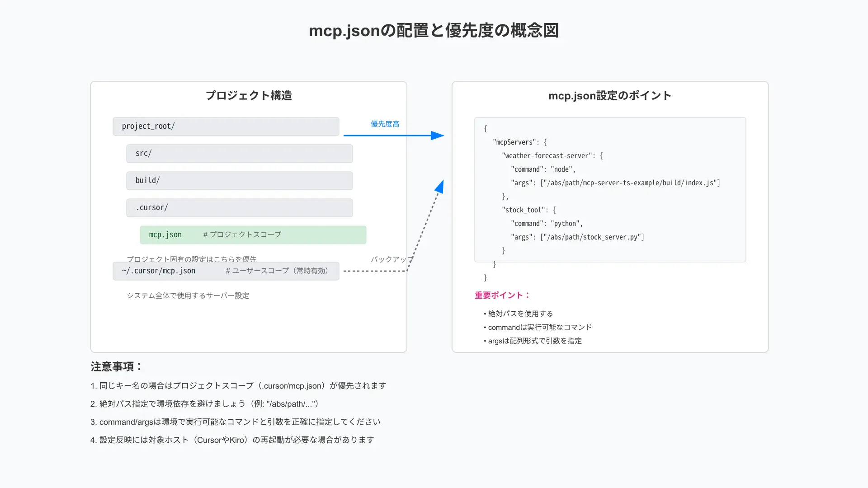The image size is (868, 488).
Task: Click the プロジェクト構造 panel heading
Action: coord(249,95)
